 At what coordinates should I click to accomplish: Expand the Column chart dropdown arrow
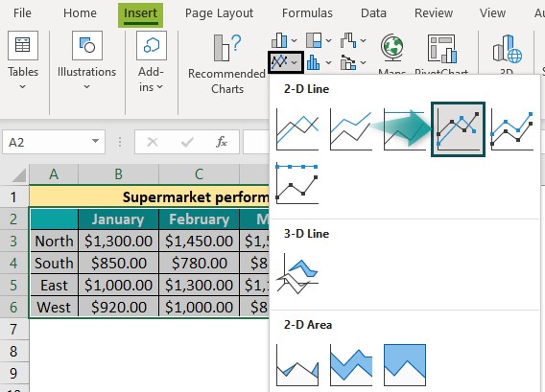coord(294,40)
